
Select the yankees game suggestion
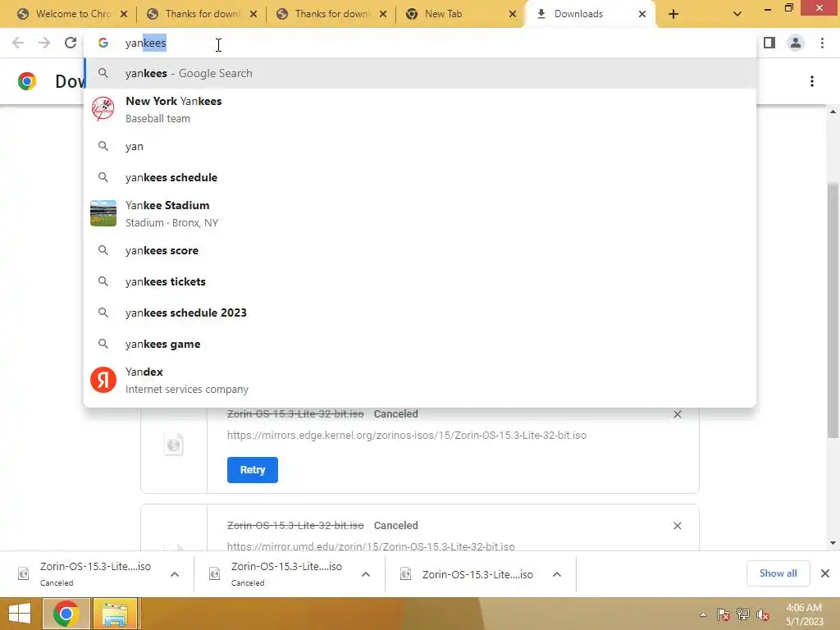[x=420, y=344]
